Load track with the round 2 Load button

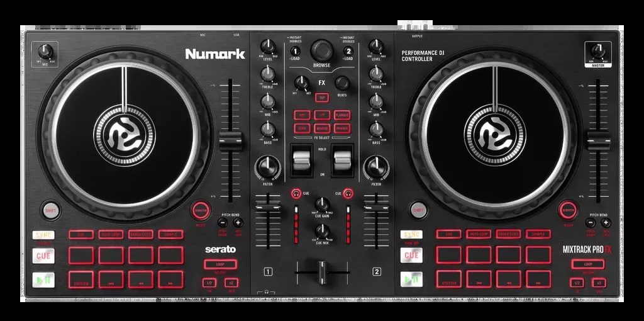click(x=348, y=52)
